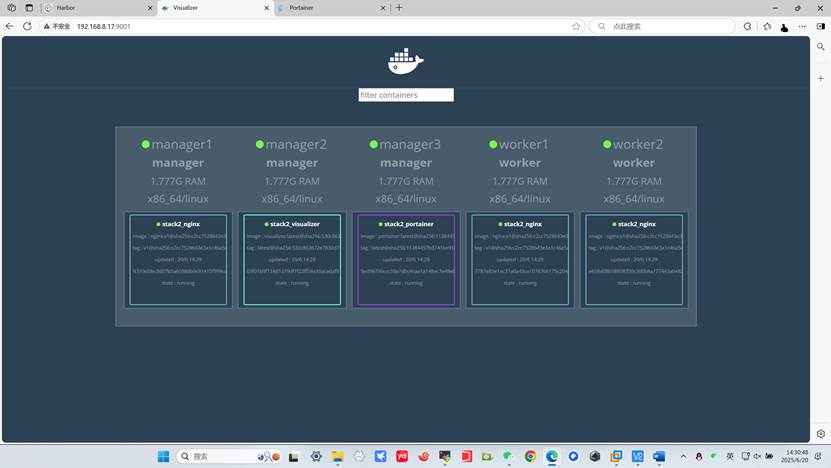Image resolution: width=831 pixels, height=468 pixels.
Task: Select the manager2 node name
Action: 296,144
